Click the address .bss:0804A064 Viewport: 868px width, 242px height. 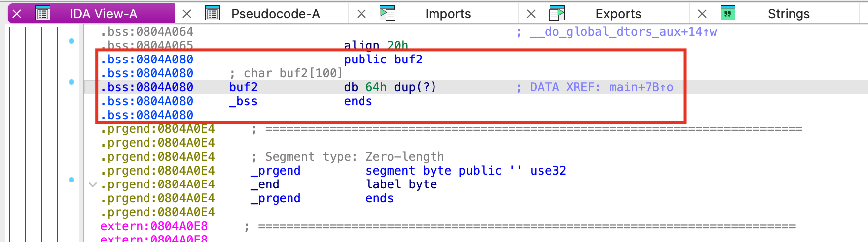pos(146,32)
